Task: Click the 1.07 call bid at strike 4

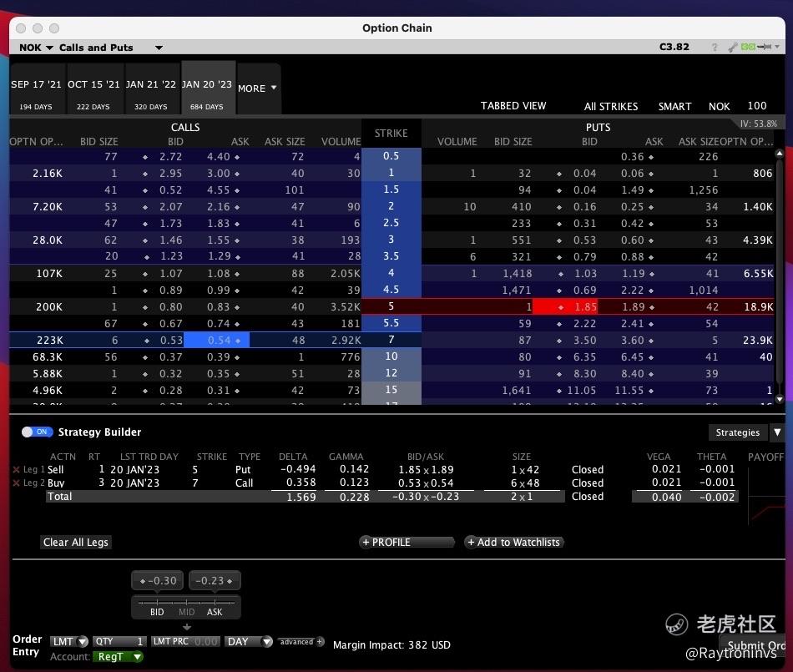Action: [171, 274]
